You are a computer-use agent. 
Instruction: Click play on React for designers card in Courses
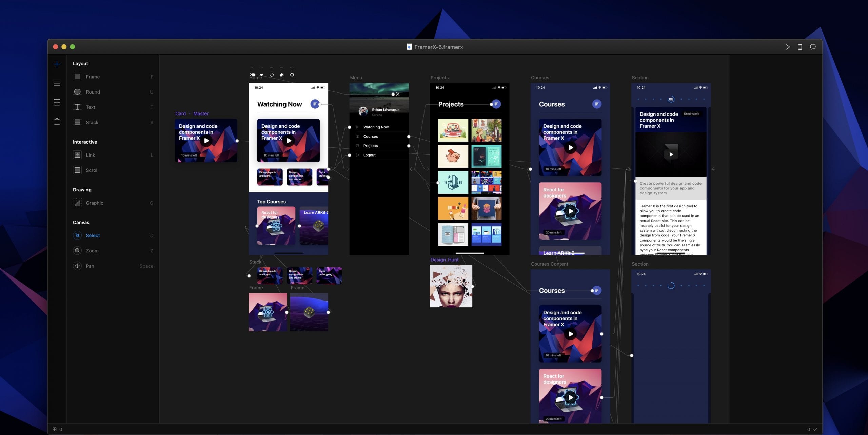click(571, 211)
